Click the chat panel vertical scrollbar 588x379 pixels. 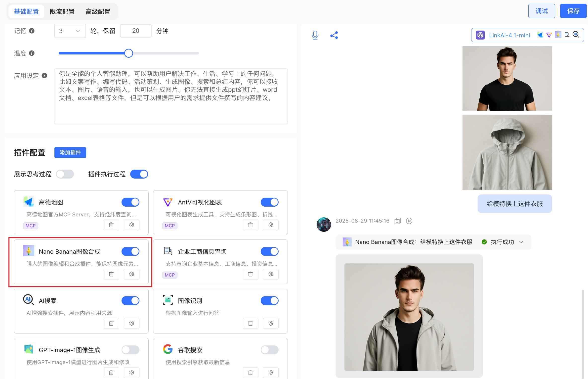583,334
